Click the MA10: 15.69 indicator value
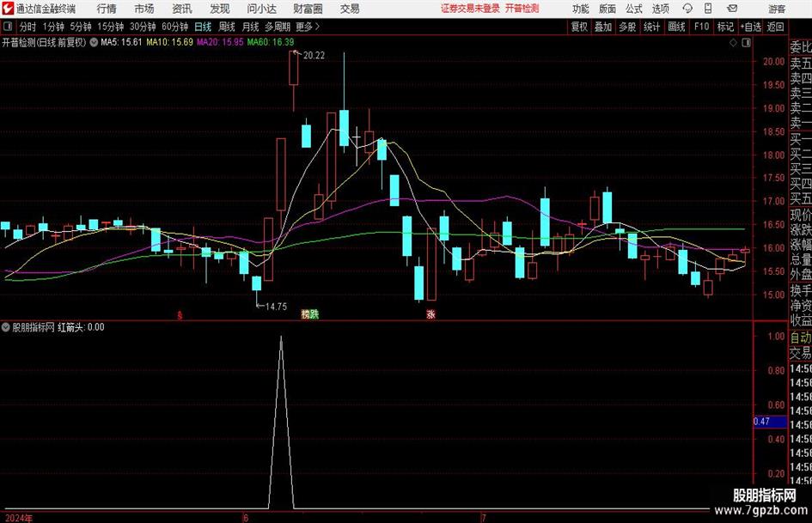The image size is (812, 523). coord(169,42)
